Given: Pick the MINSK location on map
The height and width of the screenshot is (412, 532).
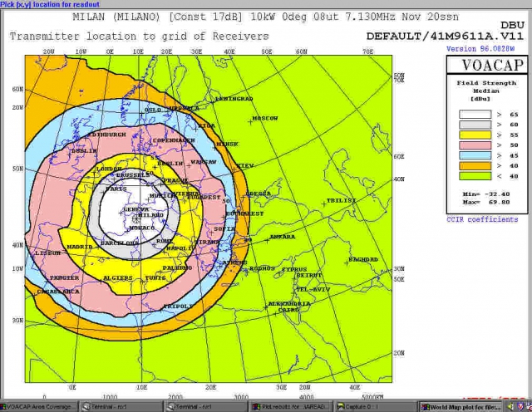Looking at the screenshot, I should [227, 144].
